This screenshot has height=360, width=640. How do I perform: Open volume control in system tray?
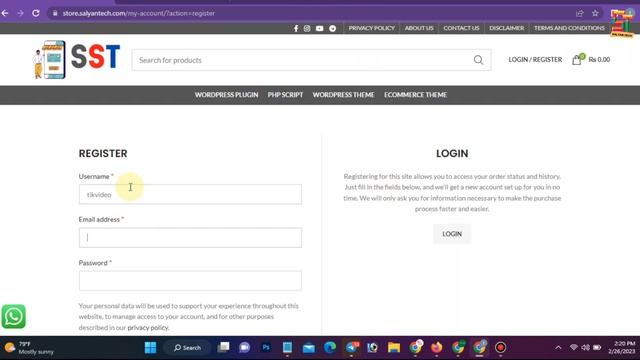pyautogui.click(x=585, y=347)
